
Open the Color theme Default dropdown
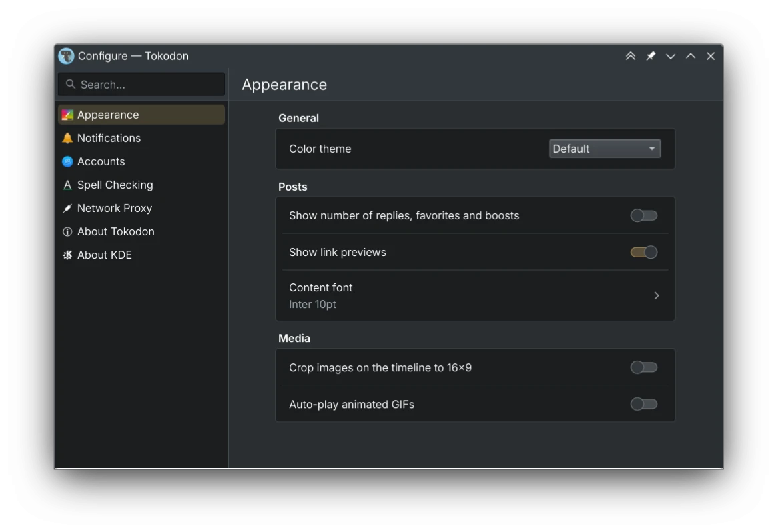click(605, 149)
